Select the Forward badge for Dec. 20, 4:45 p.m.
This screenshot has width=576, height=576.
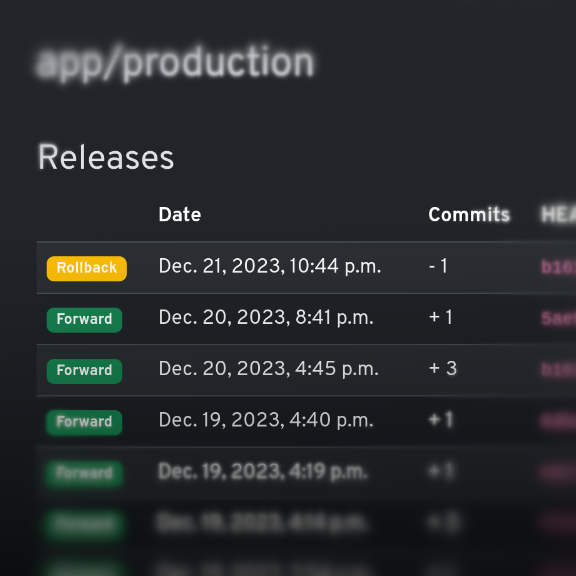[x=84, y=371]
